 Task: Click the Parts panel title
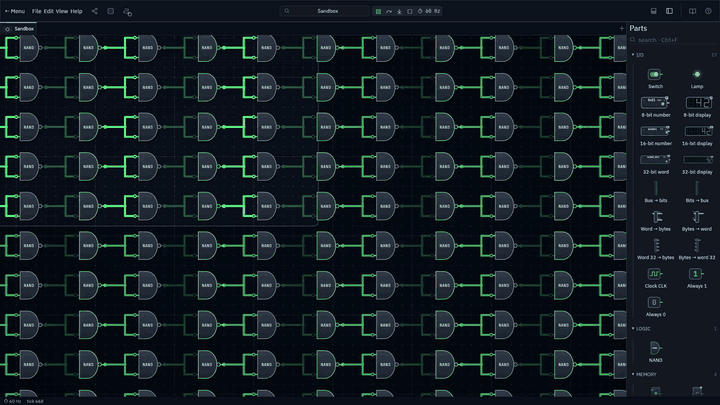tap(638, 28)
